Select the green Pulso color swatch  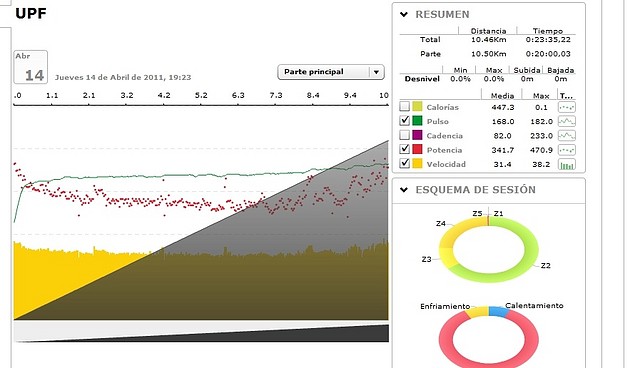point(417,121)
